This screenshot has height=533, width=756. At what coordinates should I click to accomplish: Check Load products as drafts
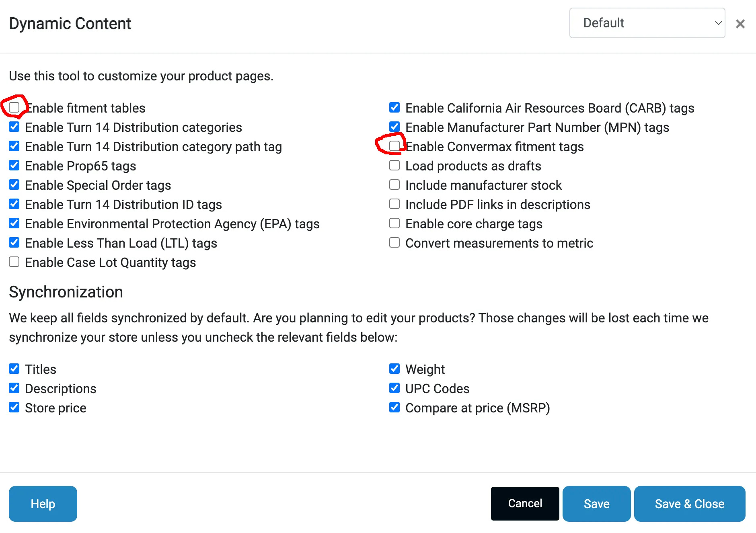[x=394, y=166]
